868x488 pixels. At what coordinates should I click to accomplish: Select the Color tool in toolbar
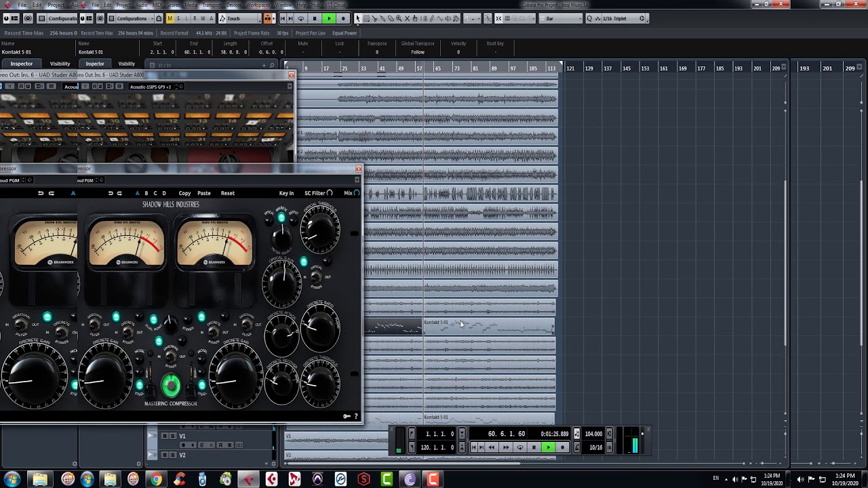(456, 18)
